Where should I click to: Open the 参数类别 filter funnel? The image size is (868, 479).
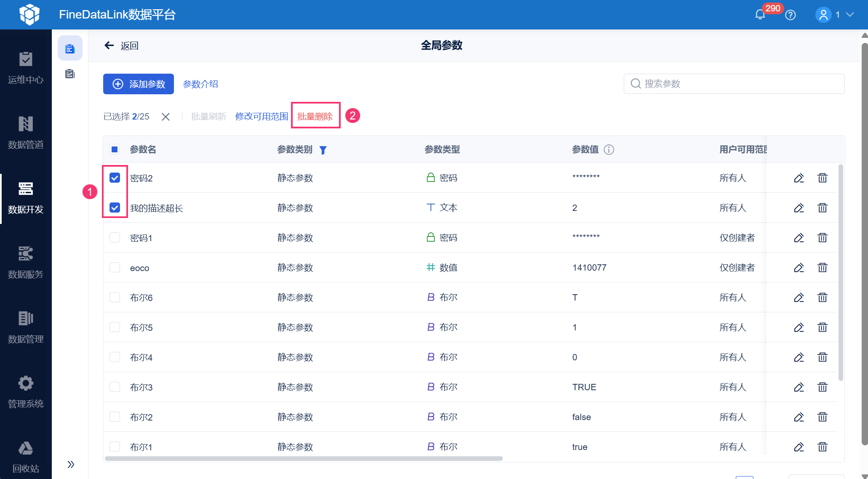click(x=323, y=150)
